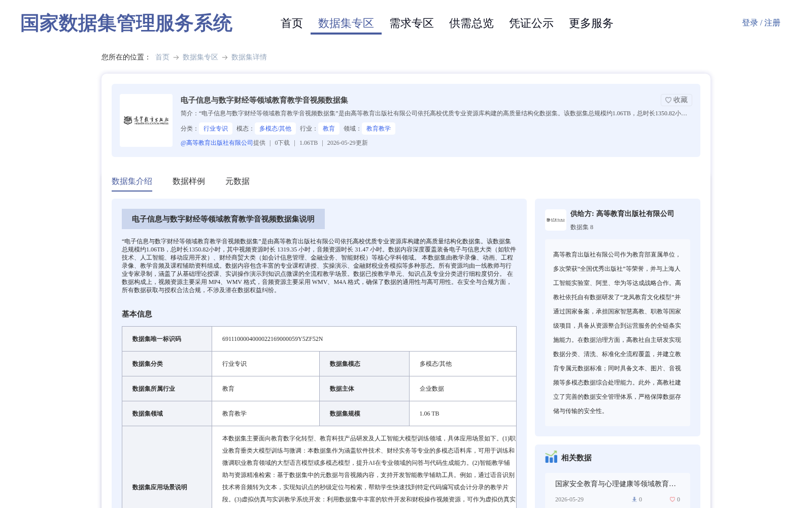The width and height of the screenshot is (812, 508).
Task: Open 数据集专区 in the top navigation
Action: (x=346, y=23)
